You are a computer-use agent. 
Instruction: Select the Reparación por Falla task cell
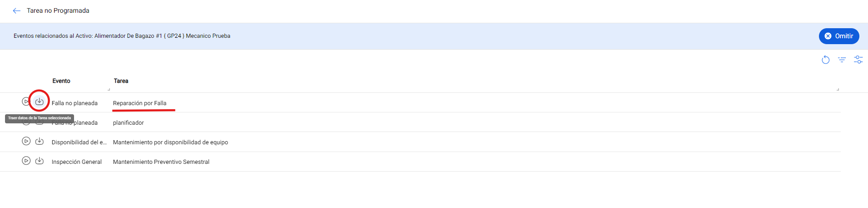point(139,103)
